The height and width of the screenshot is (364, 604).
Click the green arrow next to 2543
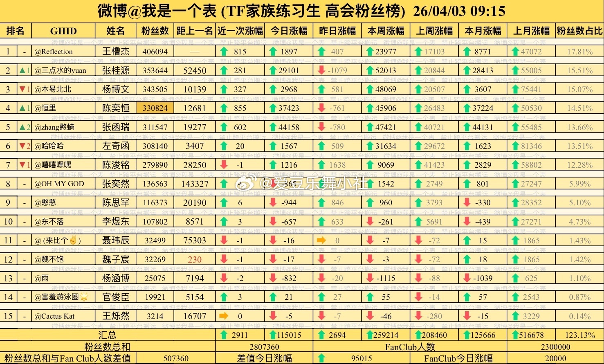tap(516, 297)
